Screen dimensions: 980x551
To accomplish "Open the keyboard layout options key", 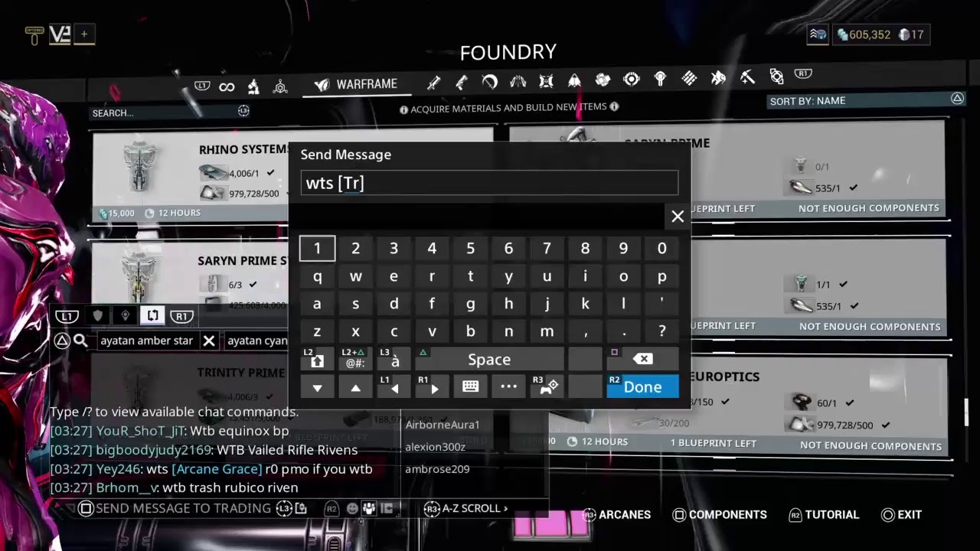I will click(470, 387).
